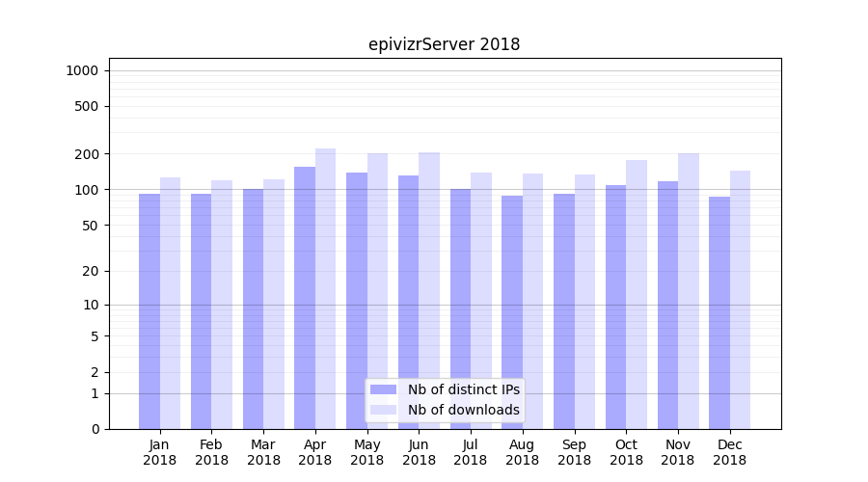Click the Nb of downloads legend swatch
Screen dimensions: 868x482
tap(383, 410)
